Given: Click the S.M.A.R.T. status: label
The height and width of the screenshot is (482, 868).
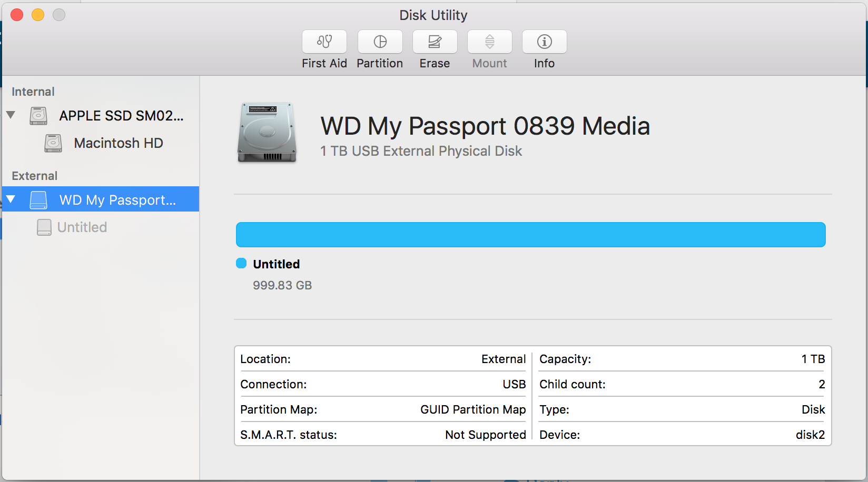Looking at the screenshot, I should click(289, 435).
